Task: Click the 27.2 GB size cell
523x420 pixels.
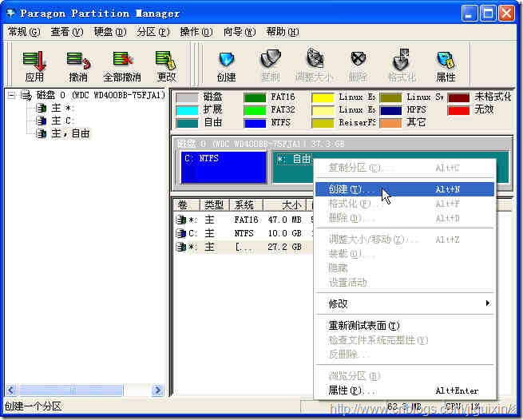Action: pos(284,247)
